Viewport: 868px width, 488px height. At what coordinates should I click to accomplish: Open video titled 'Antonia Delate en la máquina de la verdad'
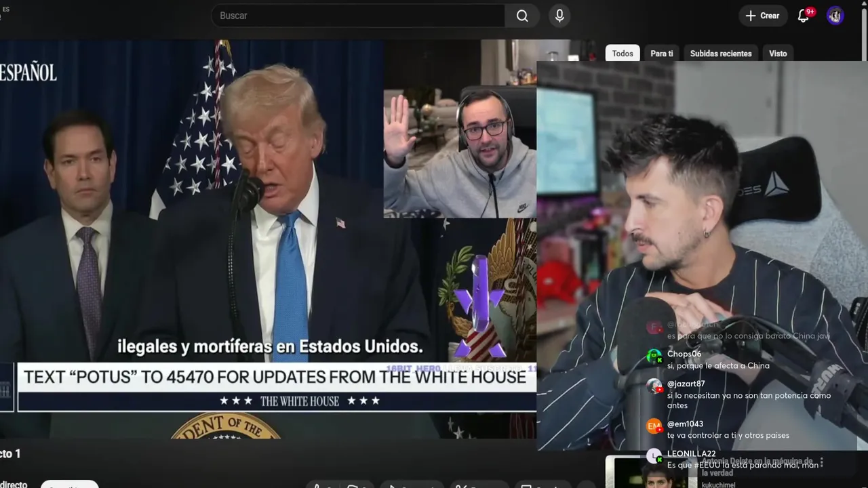[x=757, y=467]
